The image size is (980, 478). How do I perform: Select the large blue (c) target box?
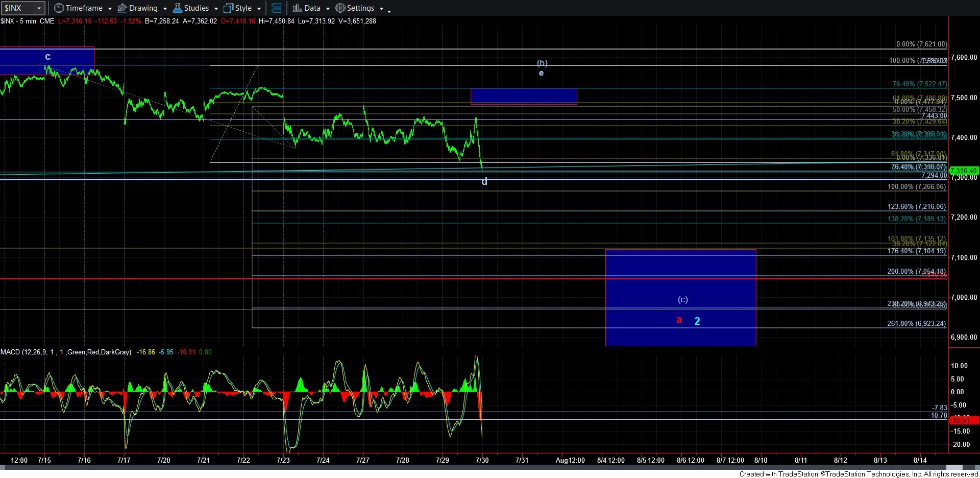(680, 298)
